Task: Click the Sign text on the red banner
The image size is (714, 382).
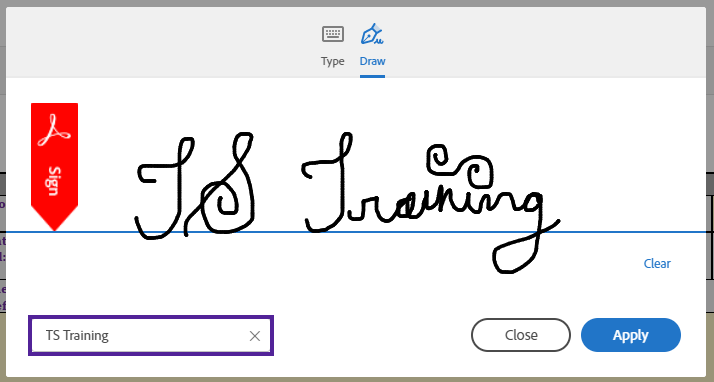Action: point(54,181)
